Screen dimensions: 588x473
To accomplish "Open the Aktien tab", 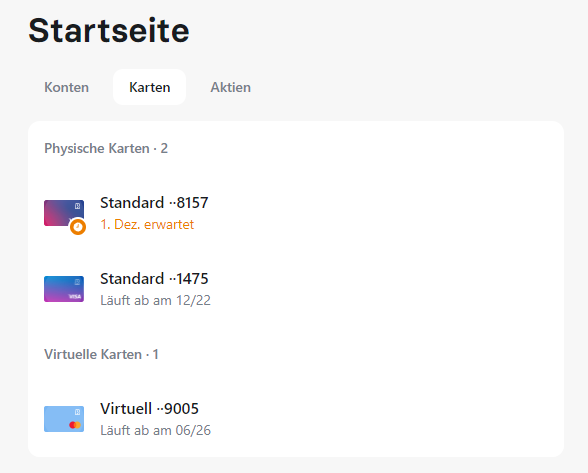I will 230,87.
